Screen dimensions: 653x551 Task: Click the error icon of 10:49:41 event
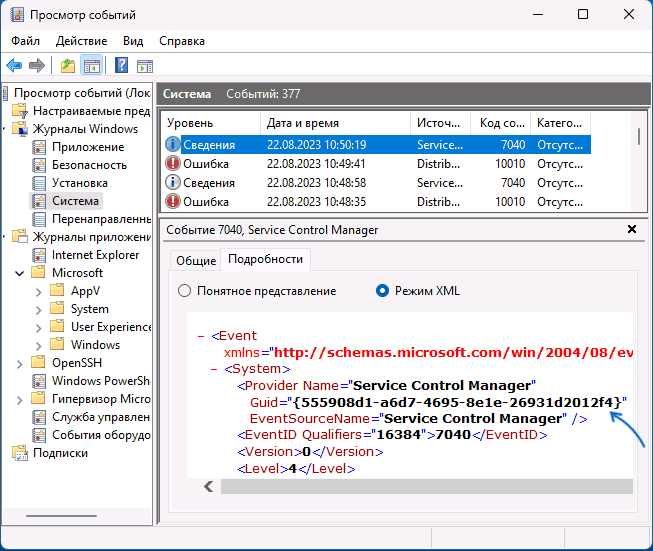coord(173,163)
